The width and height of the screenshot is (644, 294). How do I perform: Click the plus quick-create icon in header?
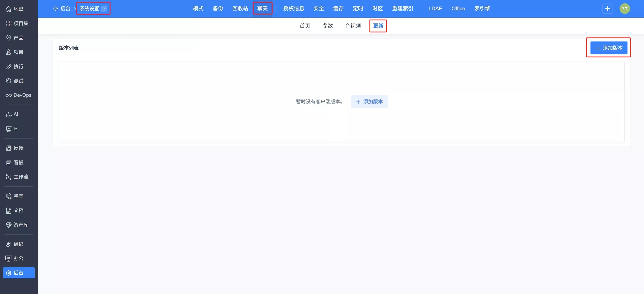pyautogui.click(x=607, y=9)
